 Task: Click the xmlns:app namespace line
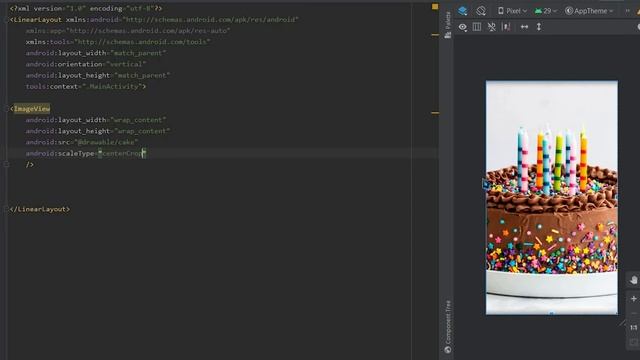click(x=128, y=31)
